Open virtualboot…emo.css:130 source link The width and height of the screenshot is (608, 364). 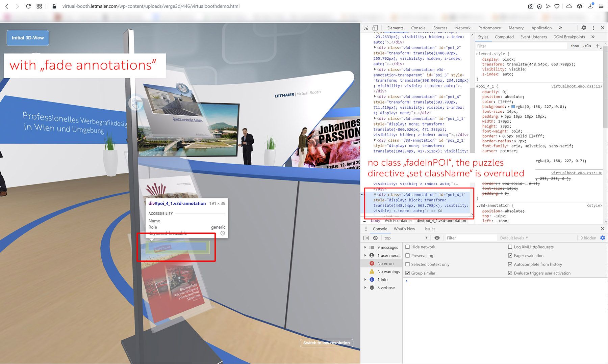[577, 173]
